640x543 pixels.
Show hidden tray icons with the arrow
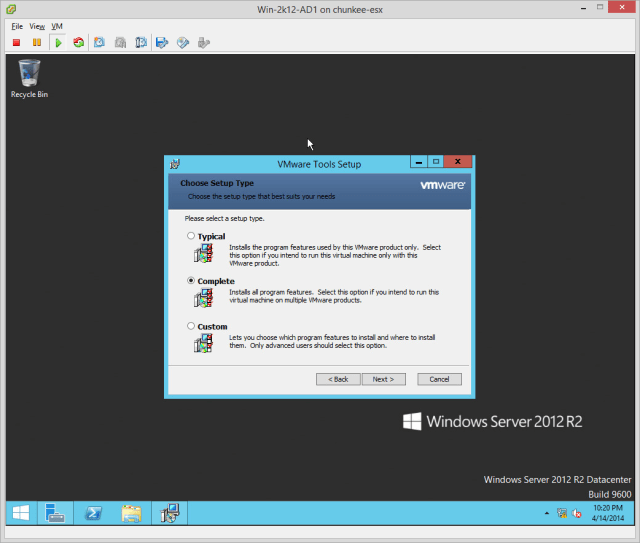click(x=547, y=513)
